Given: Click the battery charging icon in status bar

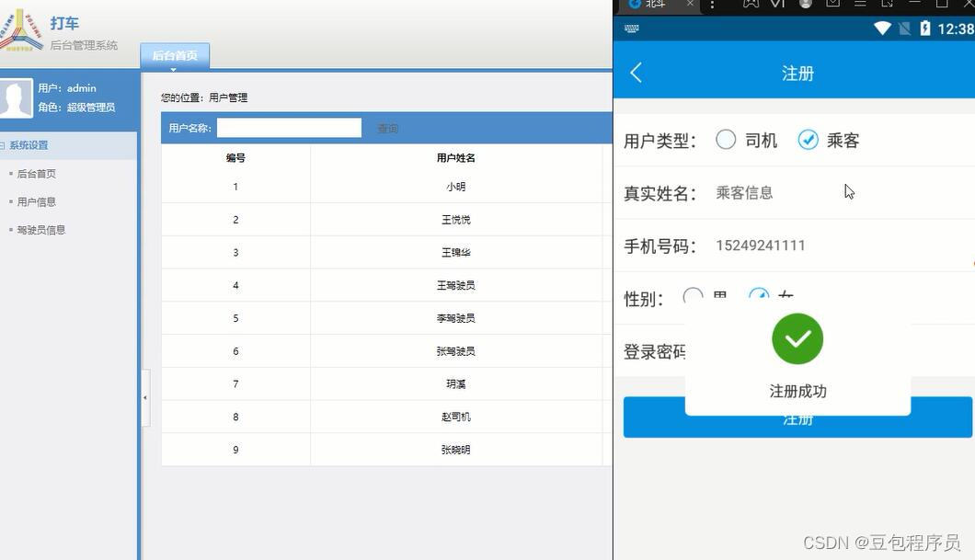Looking at the screenshot, I should click(x=925, y=28).
